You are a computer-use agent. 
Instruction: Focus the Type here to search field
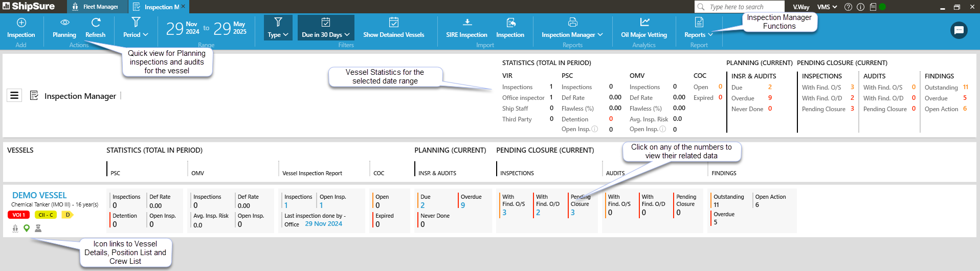(740, 7)
